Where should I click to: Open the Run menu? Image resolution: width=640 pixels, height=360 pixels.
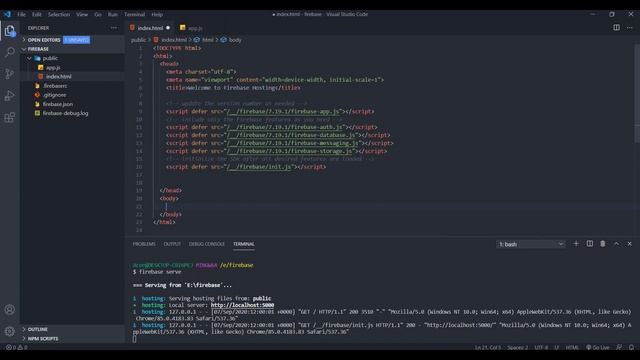click(x=113, y=14)
